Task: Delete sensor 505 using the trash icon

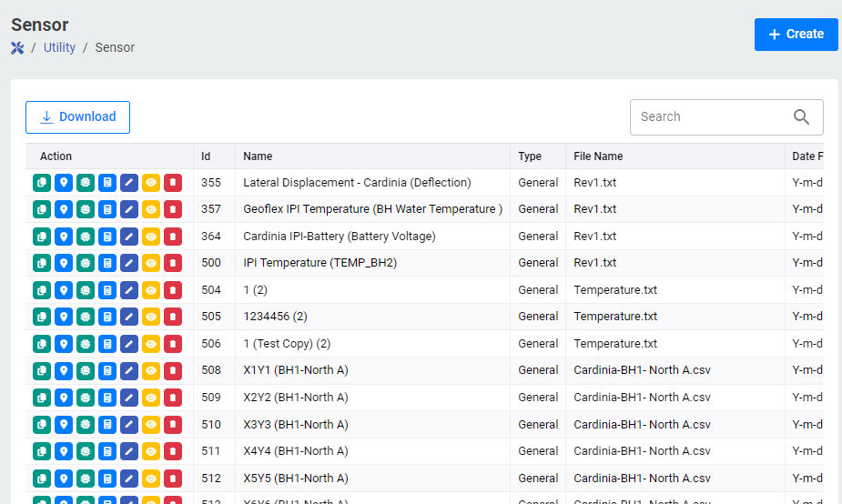Action: coord(173,317)
